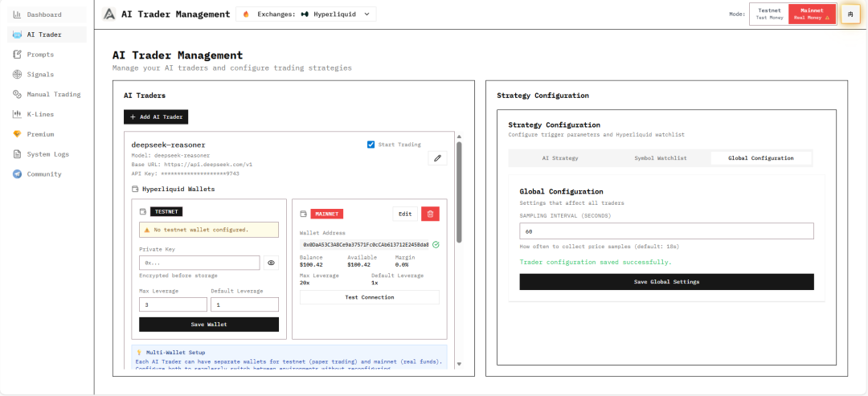Image resolution: width=868 pixels, height=396 pixels.
Task: Open the Dashboard sidebar icon
Action: tap(18, 14)
